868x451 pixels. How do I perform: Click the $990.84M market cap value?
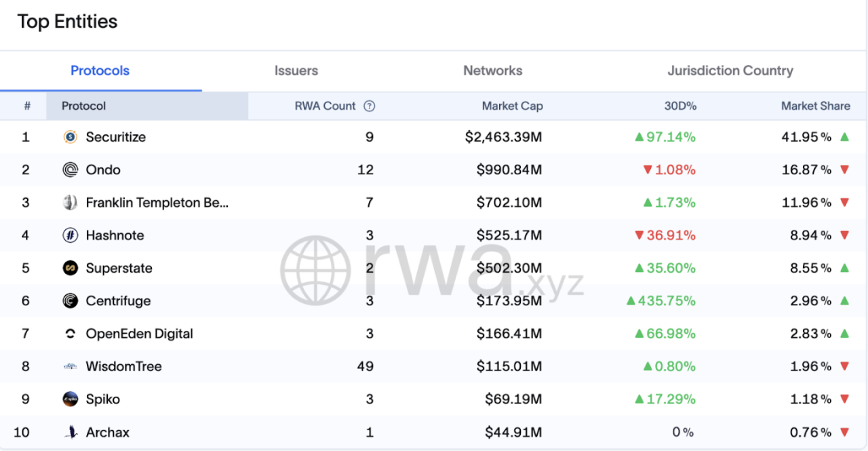[x=509, y=170]
